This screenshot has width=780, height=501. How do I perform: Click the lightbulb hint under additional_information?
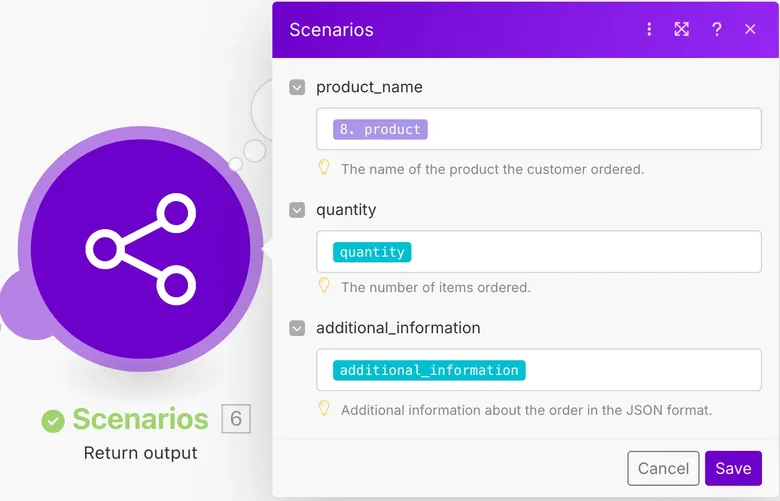pyautogui.click(x=324, y=409)
